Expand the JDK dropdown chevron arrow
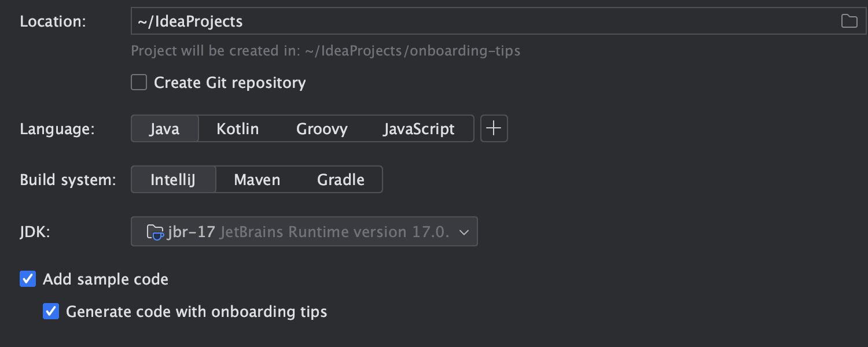 464,232
